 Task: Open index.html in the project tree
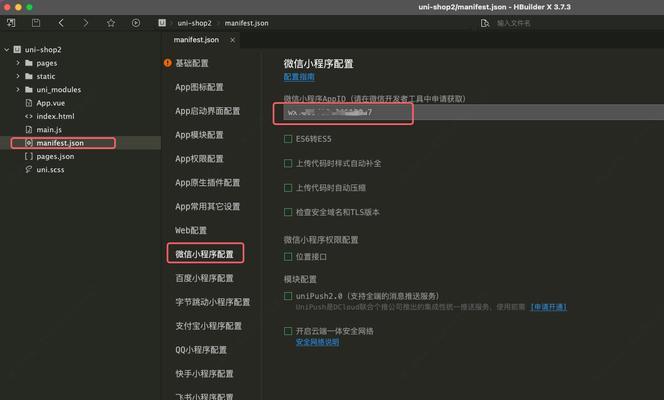pyautogui.click(x=55, y=116)
